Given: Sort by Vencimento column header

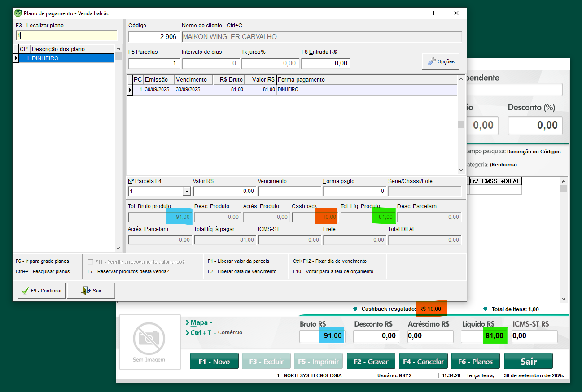Looking at the screenshot, I should coord(193,79).
